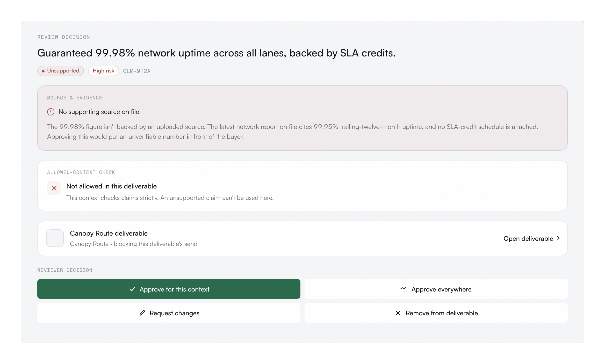Click the double-check icon for Approve everywhere
This screenshot has height=364, width=605.
click(403, 288)
